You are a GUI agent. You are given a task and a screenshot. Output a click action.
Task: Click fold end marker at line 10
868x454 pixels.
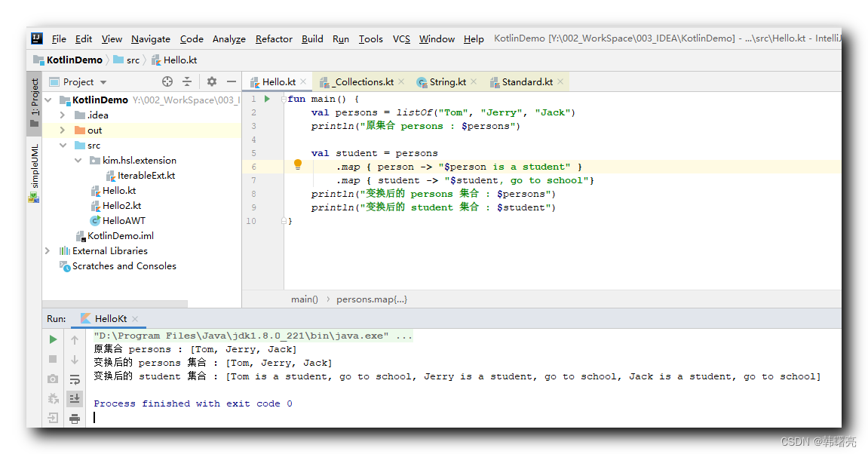coord(284,221)
